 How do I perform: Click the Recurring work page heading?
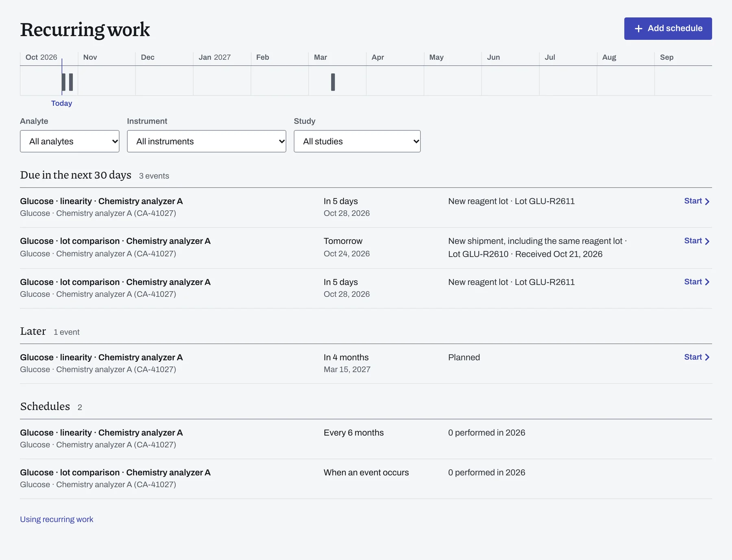click(85, 30)
